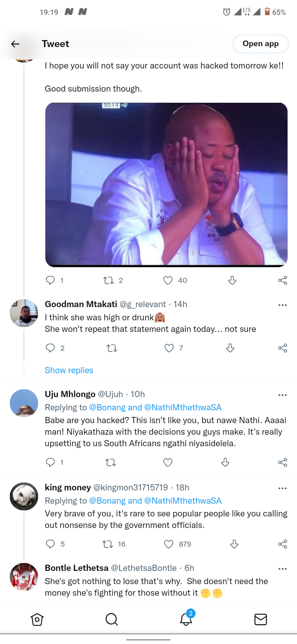Open notifications bell with badge 2

(186, 618)
